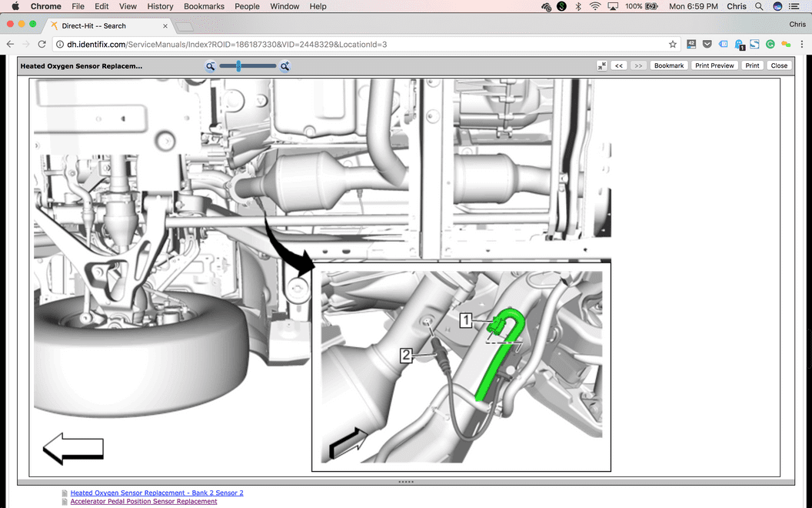Open Spotlight search from the menu bar
Image resolution: width=812 pixels, height=508 pixels.
[x=758, y=6]
